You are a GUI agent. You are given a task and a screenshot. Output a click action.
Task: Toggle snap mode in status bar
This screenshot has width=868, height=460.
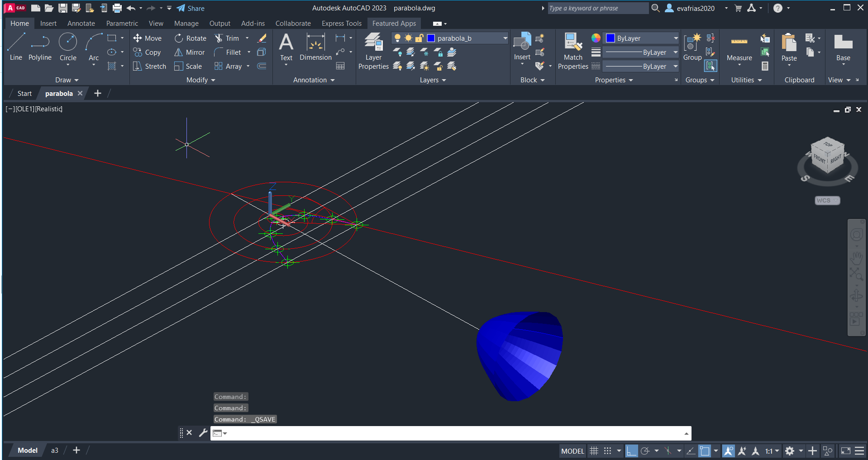tap(607, 451)
